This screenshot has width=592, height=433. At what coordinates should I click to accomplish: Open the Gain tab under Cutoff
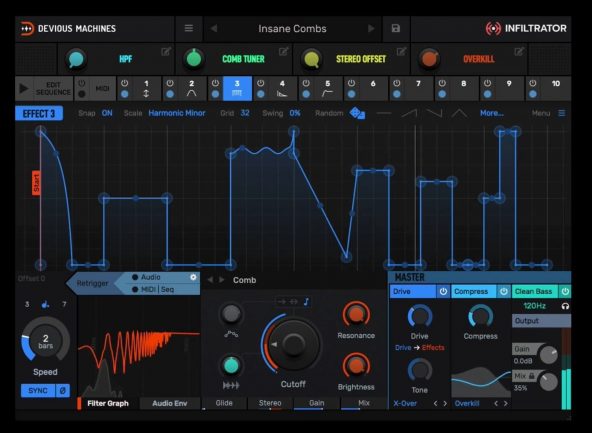[x=316, y=403]
